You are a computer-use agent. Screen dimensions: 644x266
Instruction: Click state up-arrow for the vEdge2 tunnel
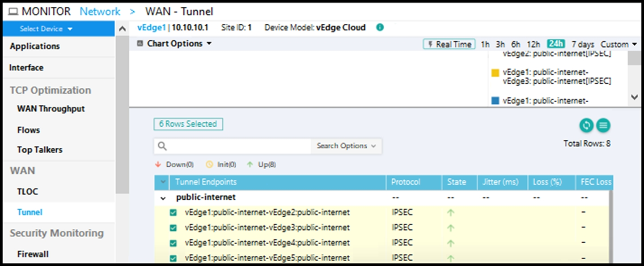[450, 213]
